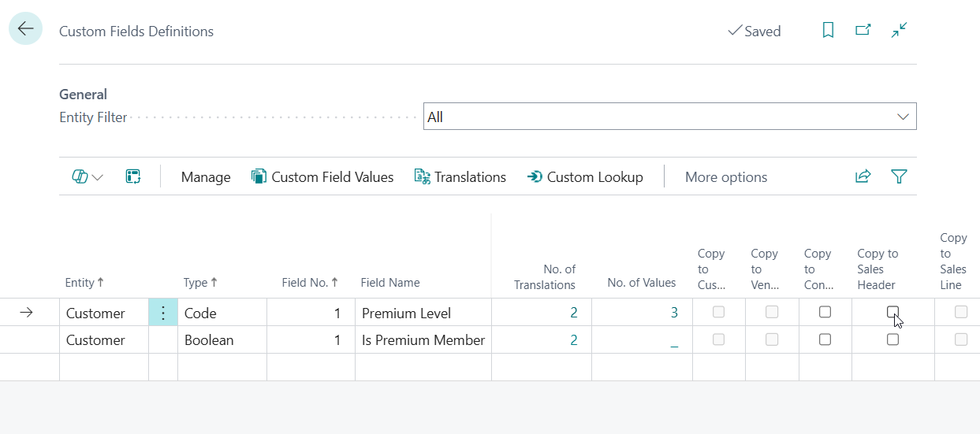Select the Field Name cell Is Premium Member
The height and width of the screenshot is (434, 980).
(x=423, y=340)
